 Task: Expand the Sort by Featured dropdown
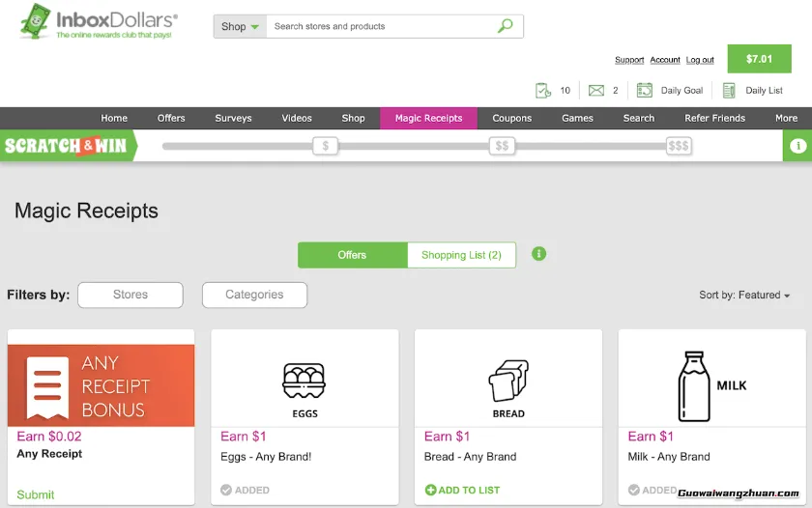pos(744,296)
